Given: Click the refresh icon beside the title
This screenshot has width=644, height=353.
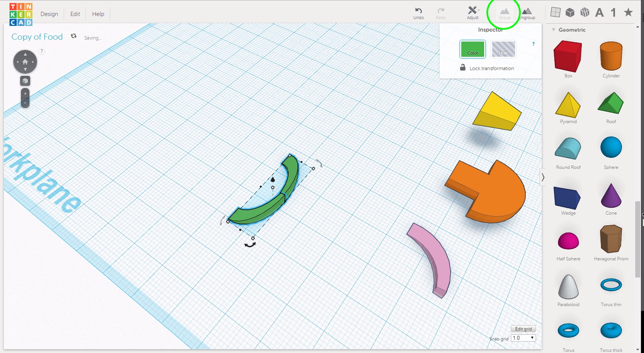Looking at the screenshot, I should [x=74, y=36].
